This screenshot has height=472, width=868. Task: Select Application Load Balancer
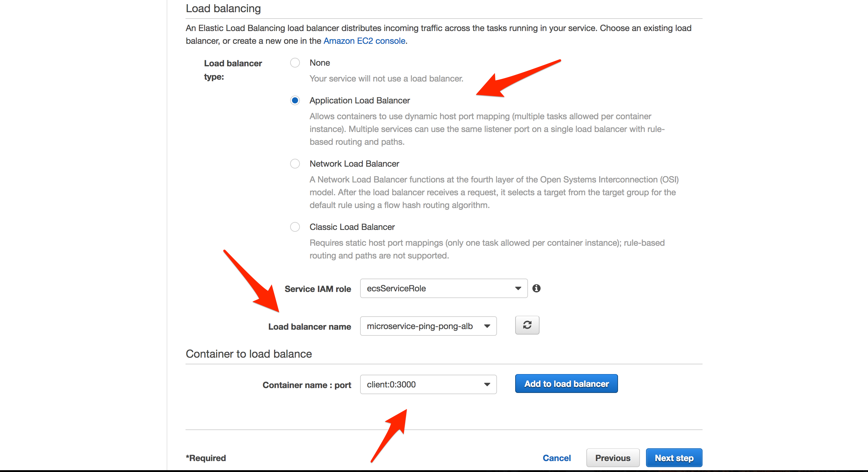click(x=295, y=100)
